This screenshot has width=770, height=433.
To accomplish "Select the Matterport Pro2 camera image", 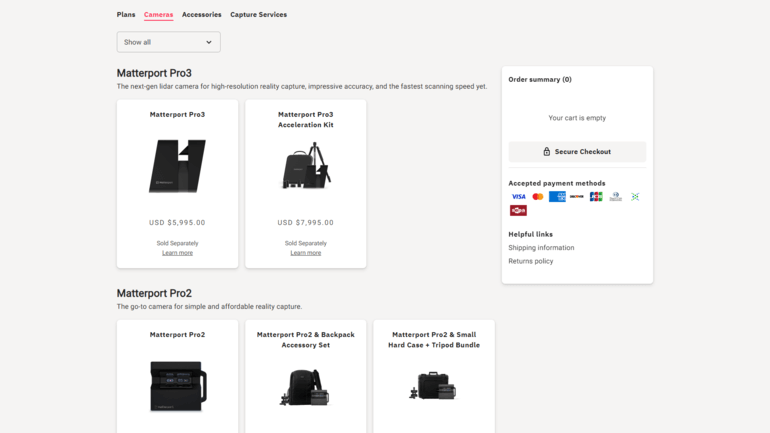I will (178, 386).
